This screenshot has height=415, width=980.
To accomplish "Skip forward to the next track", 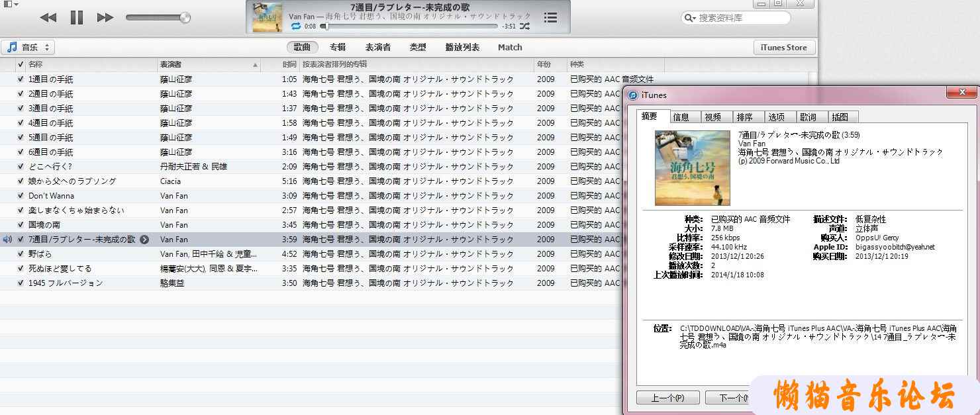I will click(105, 18).
